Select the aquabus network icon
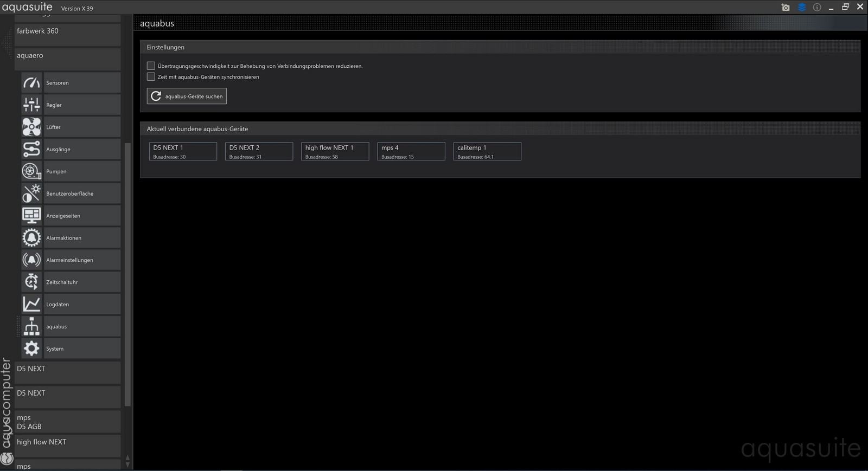This screenshot has width=868, height=471. tap(31, 326)
